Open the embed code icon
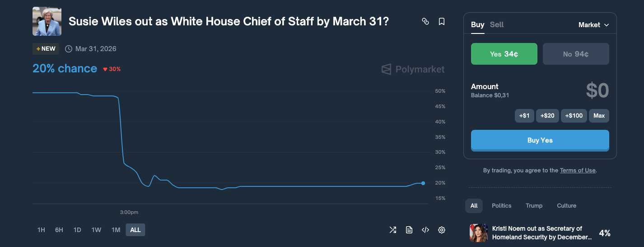 (x=425, y=230)
